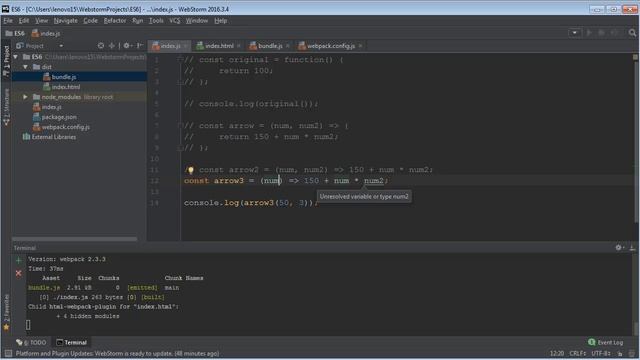
Task: Select package.json in project tree
Action: [55, 117]
